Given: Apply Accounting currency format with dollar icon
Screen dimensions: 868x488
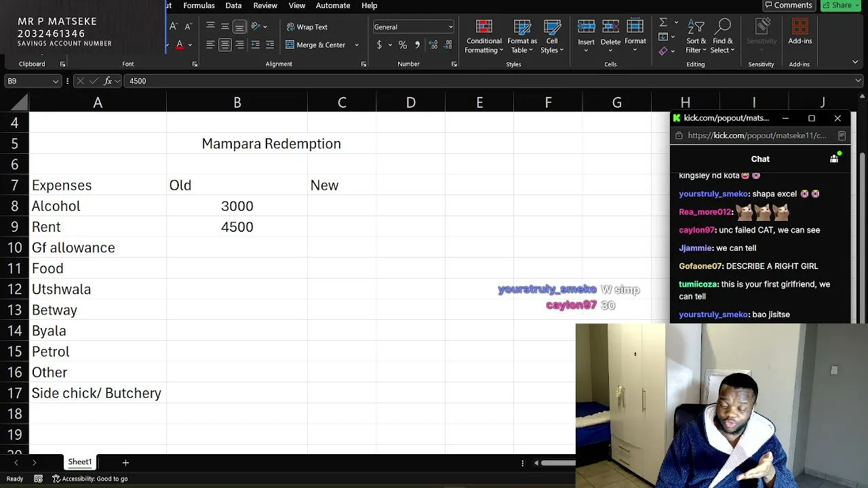Looking at the screenshot, I should click(x=379, y=45).
